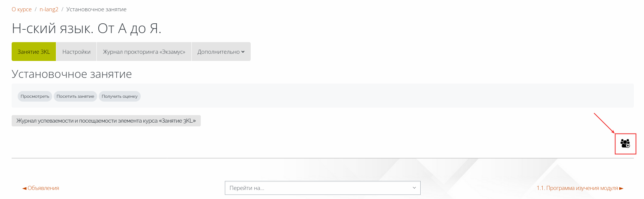Click Установочное занятие in breadcrumbs
644x199 pixels.
point(96,9)
